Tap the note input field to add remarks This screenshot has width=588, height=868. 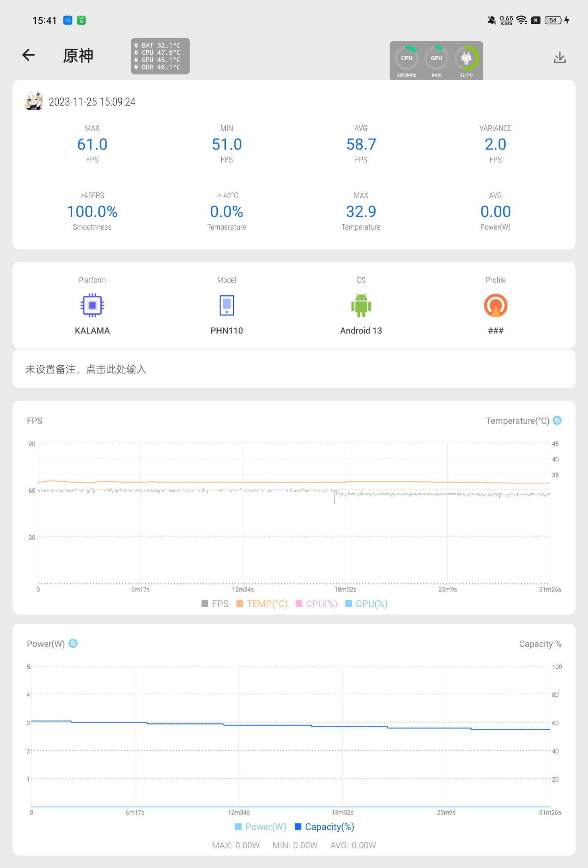(x=294, y=369)
